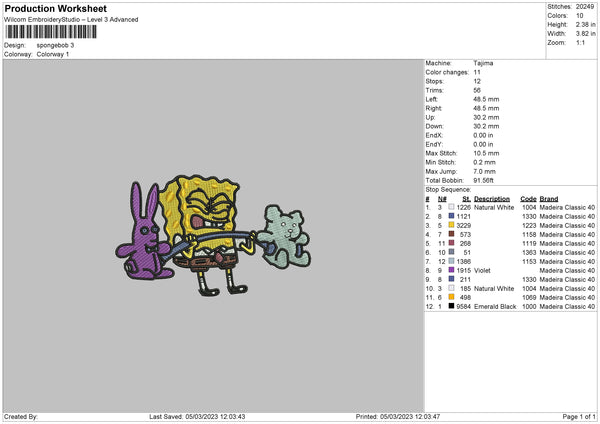Click the Width value '3.82 in'
Image resolution: width=600 pixels, height=424 pixels.
coord(585,34)
